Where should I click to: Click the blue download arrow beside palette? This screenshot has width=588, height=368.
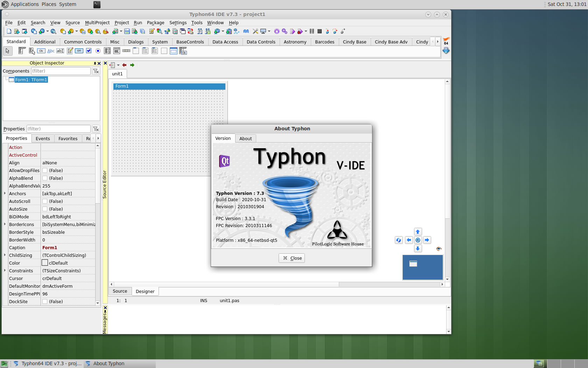[446, 50]
